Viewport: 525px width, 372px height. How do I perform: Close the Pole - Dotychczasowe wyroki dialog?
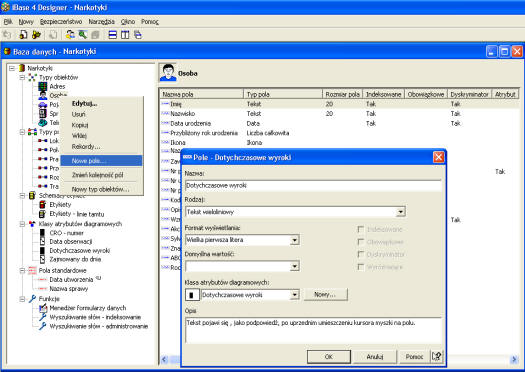pyautogui.click(x=438, y=157)
